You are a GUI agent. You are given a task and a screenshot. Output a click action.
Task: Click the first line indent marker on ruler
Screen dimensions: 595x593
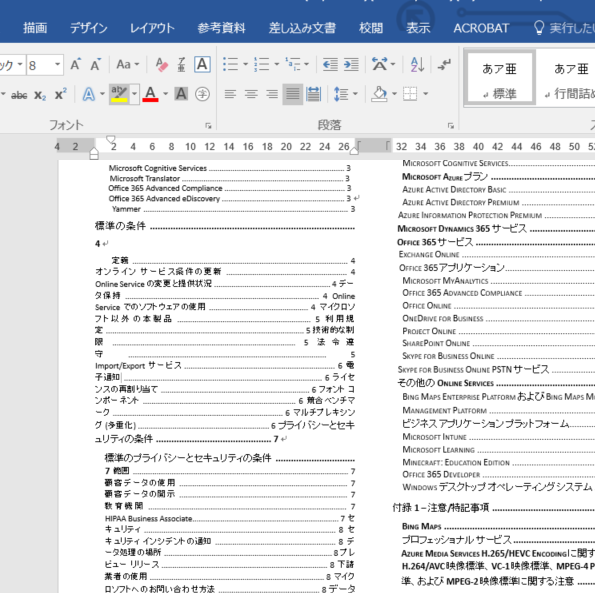pos(110,139)
